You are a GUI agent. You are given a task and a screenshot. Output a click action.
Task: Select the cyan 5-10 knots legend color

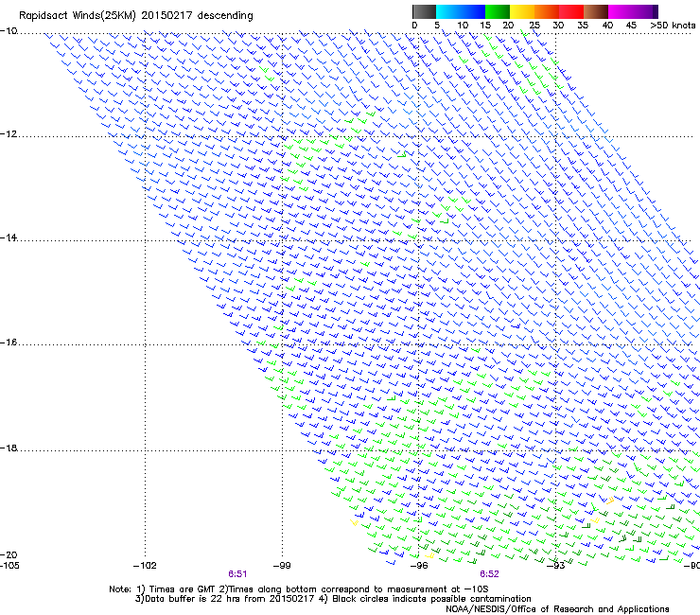point(448,11)
